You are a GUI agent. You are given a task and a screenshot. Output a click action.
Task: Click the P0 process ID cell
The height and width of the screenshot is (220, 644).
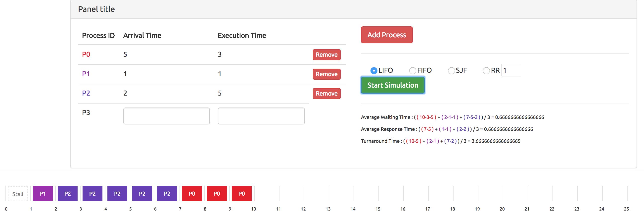coord(86,54)
